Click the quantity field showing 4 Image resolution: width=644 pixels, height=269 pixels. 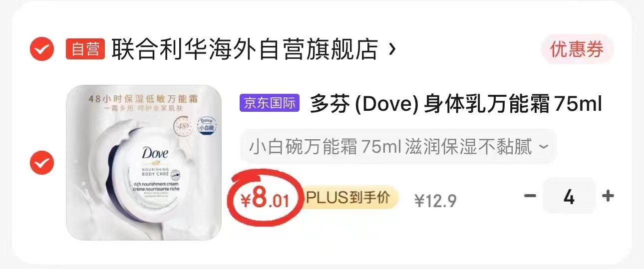click(569, 196)
